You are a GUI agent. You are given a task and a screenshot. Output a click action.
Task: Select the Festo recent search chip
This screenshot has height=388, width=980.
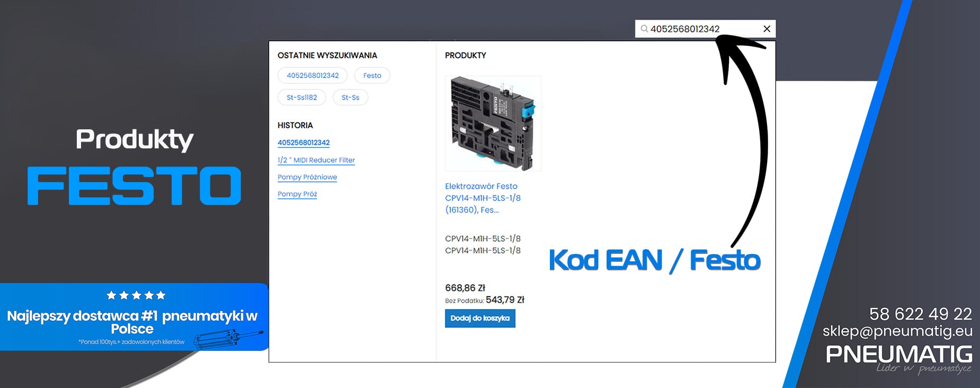tap(372, 75)
